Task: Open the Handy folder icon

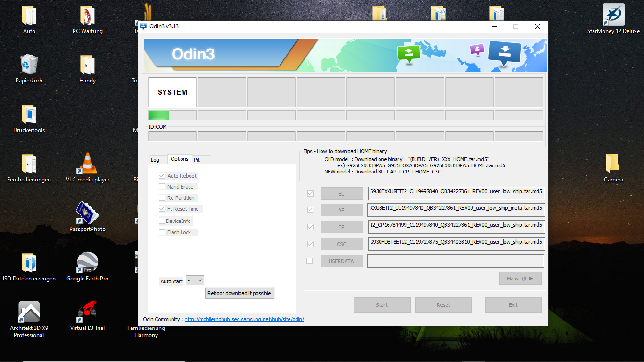Action: 87,69
